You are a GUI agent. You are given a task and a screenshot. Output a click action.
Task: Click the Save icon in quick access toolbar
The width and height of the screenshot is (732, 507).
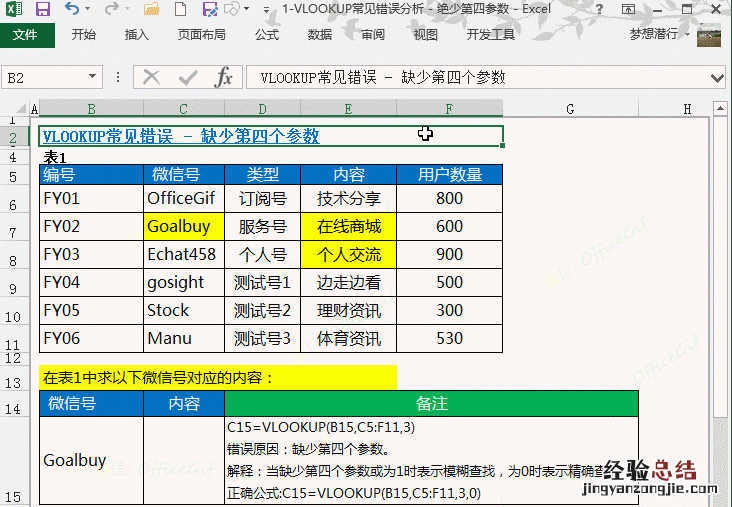(43, 10)
